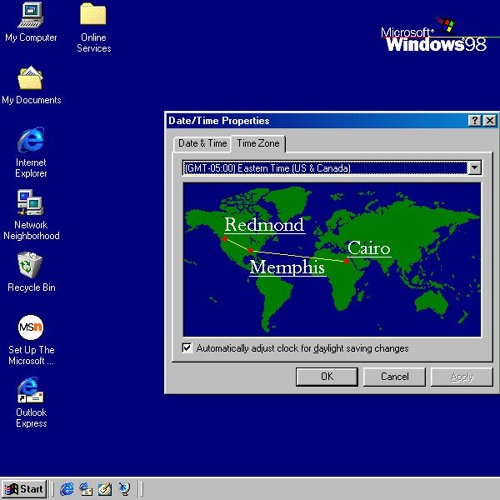This screenshot has width=500, height=500.
Task: Launch Outlook Express from Quick Launch
Action: 86,489
